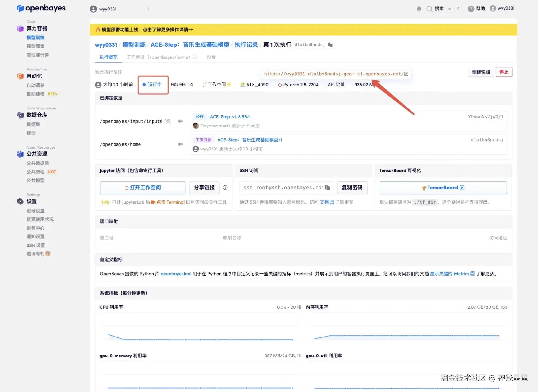Click the 算力容器 cube icon in the sidebar
The image size is (538, 392).
20,29
